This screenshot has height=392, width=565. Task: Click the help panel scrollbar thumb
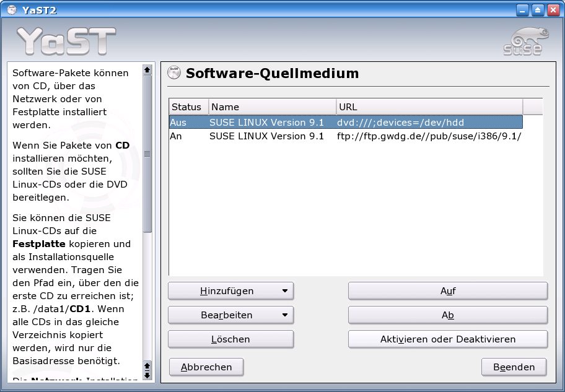(x=147, y=154)
